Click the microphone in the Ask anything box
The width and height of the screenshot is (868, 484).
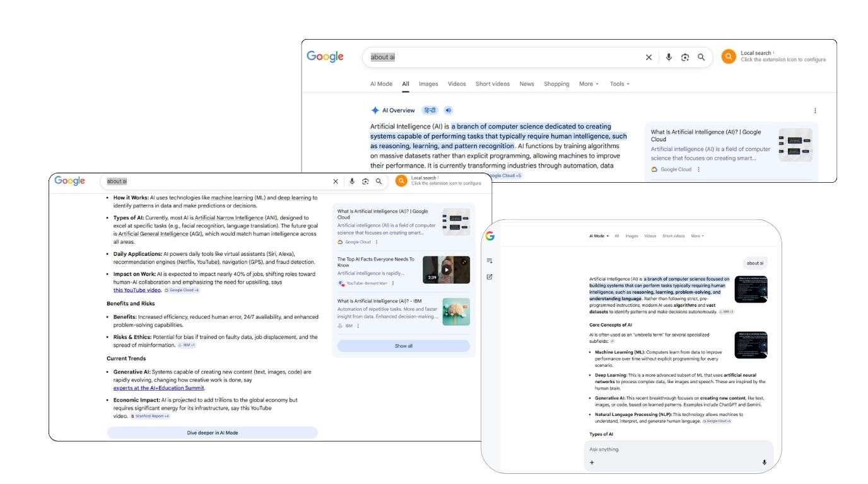(765, 463)
